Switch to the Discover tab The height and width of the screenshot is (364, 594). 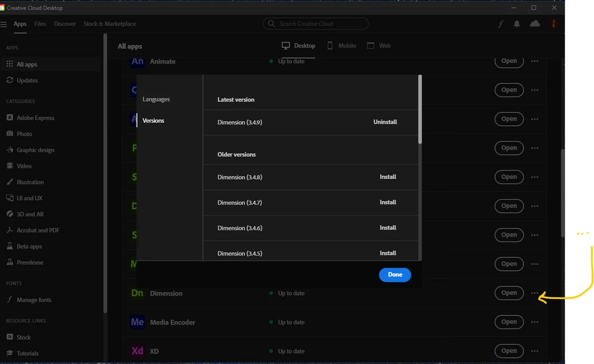click(x=65, y=24)
